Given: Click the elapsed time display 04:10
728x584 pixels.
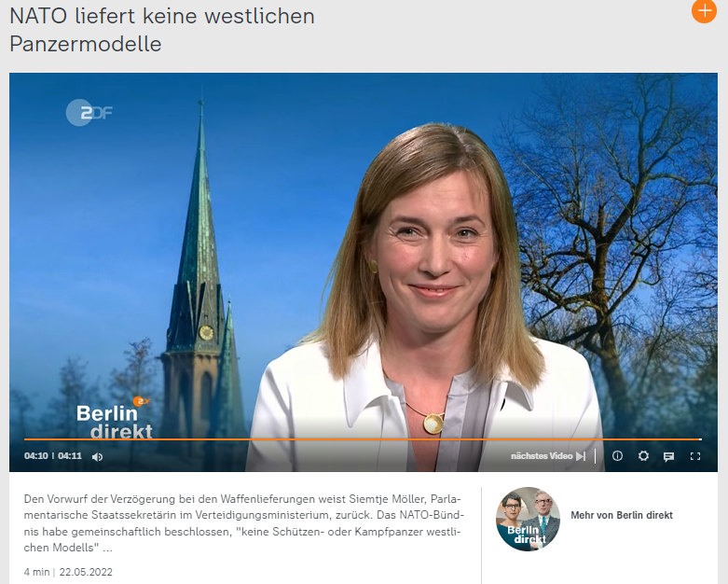Looking at the screenshot, I should [x=35, y=456].
